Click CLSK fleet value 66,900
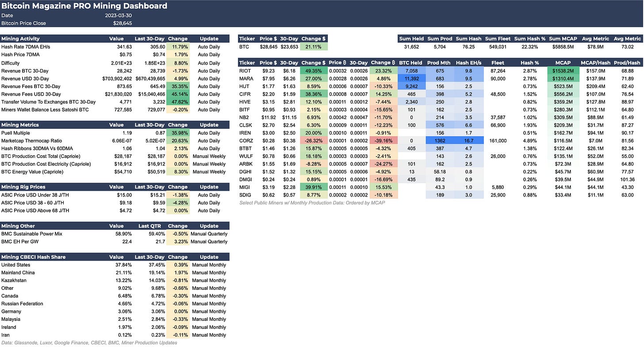Image resolution: width=644 pixels, height=350 pixels. pos(498,125)
